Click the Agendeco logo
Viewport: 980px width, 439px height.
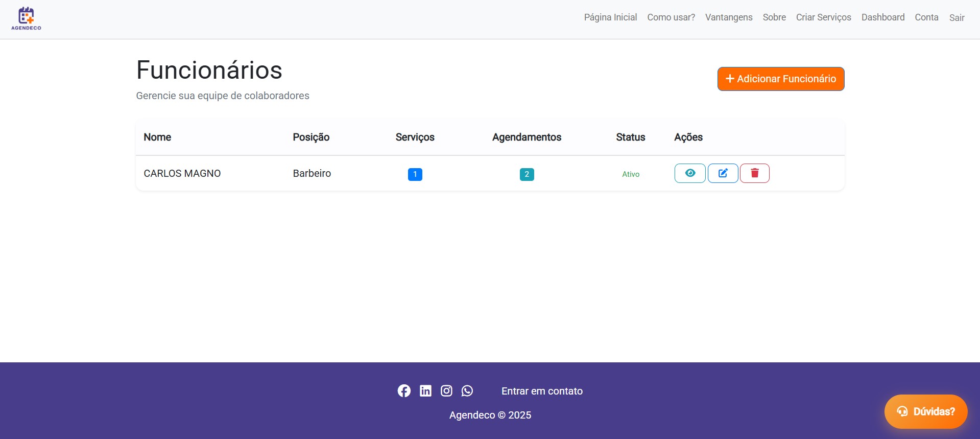[26, 18]
